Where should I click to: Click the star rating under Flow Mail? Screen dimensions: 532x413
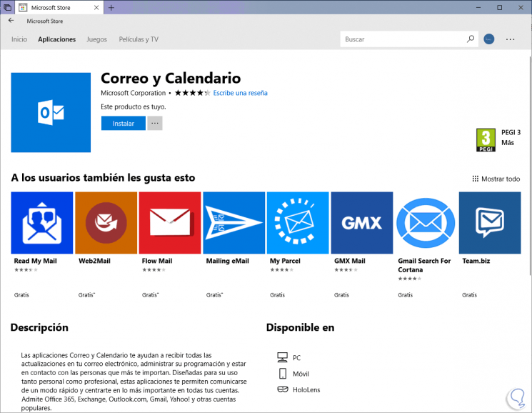pos(154,270)
